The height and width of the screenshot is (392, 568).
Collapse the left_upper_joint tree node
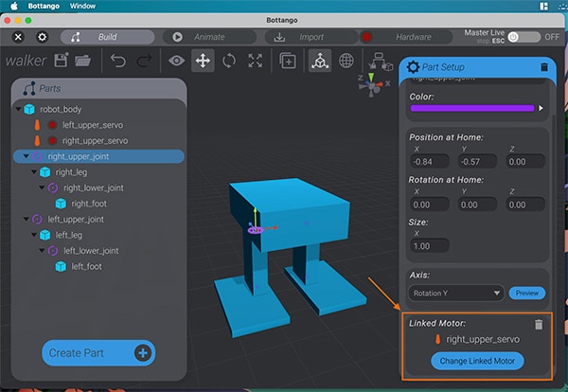tap(20, 219)
